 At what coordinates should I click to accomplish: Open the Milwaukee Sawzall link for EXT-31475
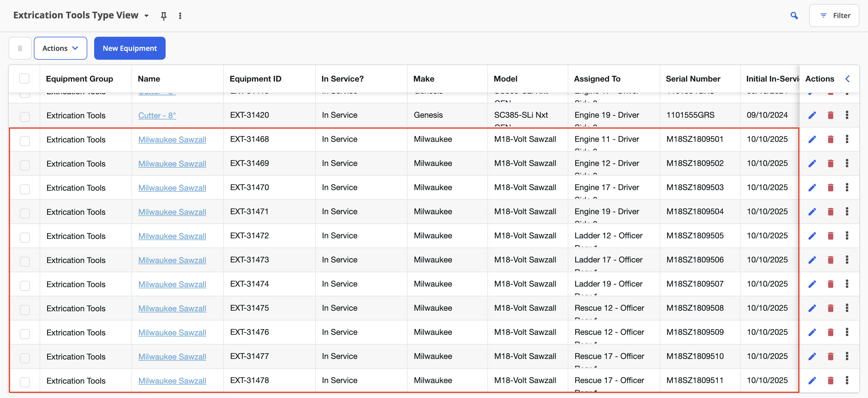[x=172, y=308]
